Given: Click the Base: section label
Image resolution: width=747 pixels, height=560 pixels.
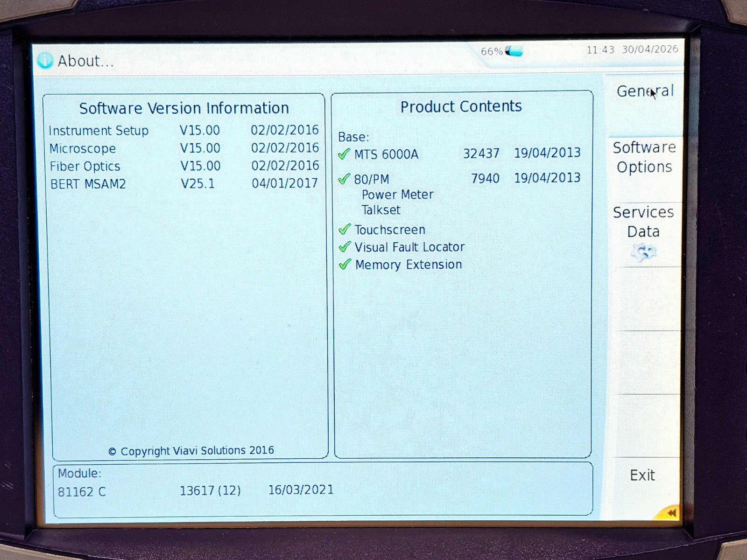Looking at the screenshot, I should click(353, 137).
